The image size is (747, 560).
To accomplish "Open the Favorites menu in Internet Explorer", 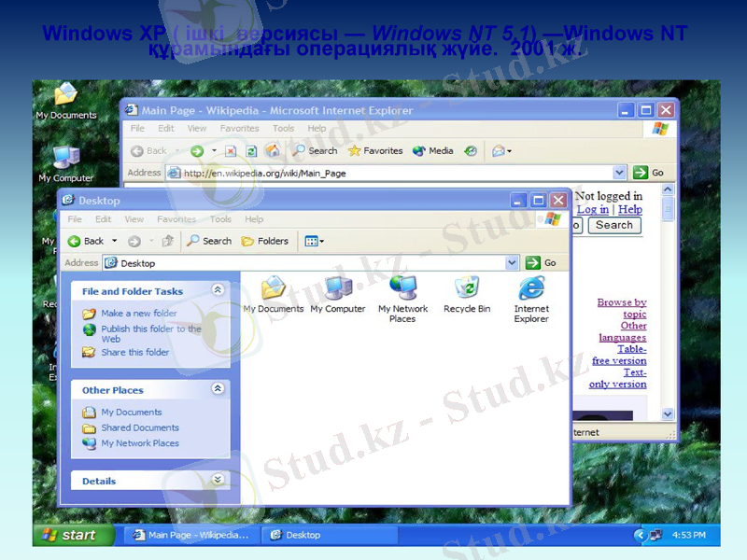I will click(239, 129).
